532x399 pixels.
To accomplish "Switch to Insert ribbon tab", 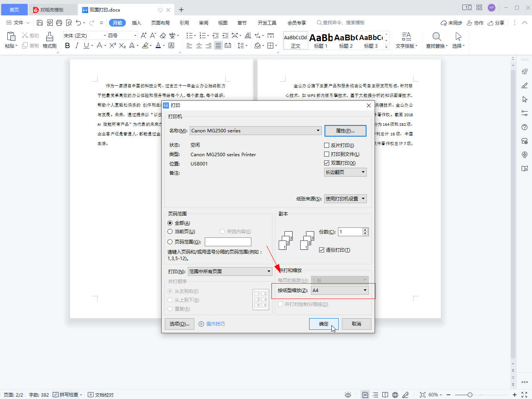I will [136, 23].
